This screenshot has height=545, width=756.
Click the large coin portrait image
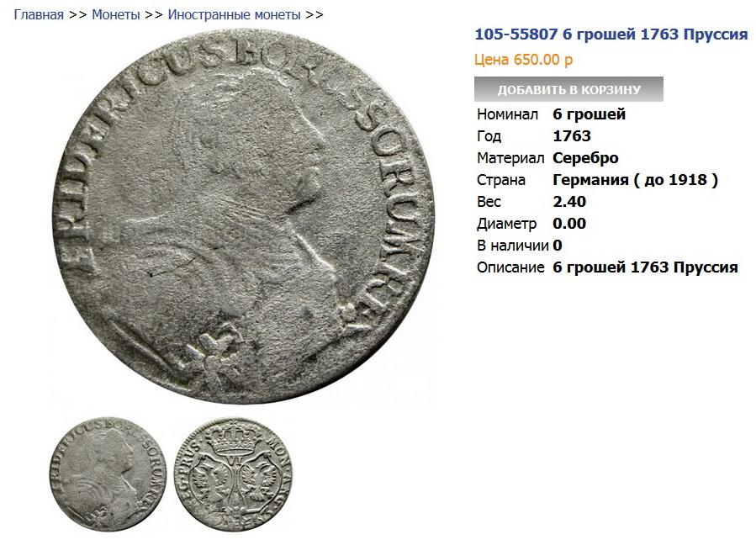coord(242,217)
